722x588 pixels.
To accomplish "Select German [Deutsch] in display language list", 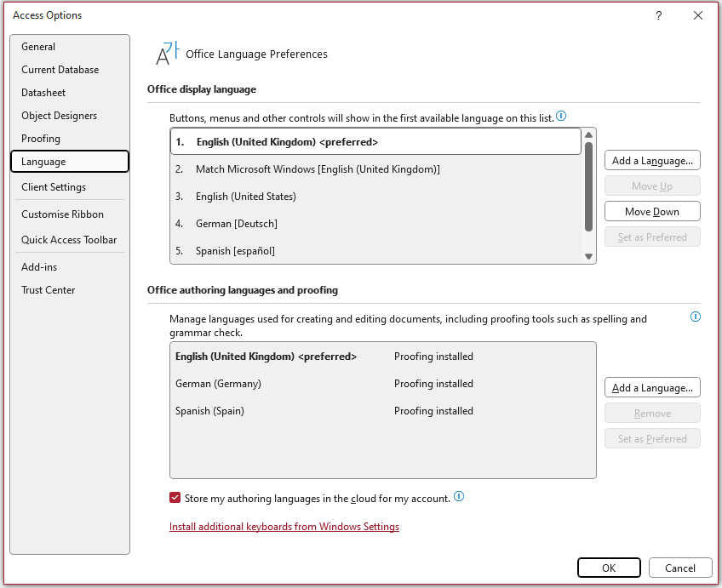I will point(237,224).
